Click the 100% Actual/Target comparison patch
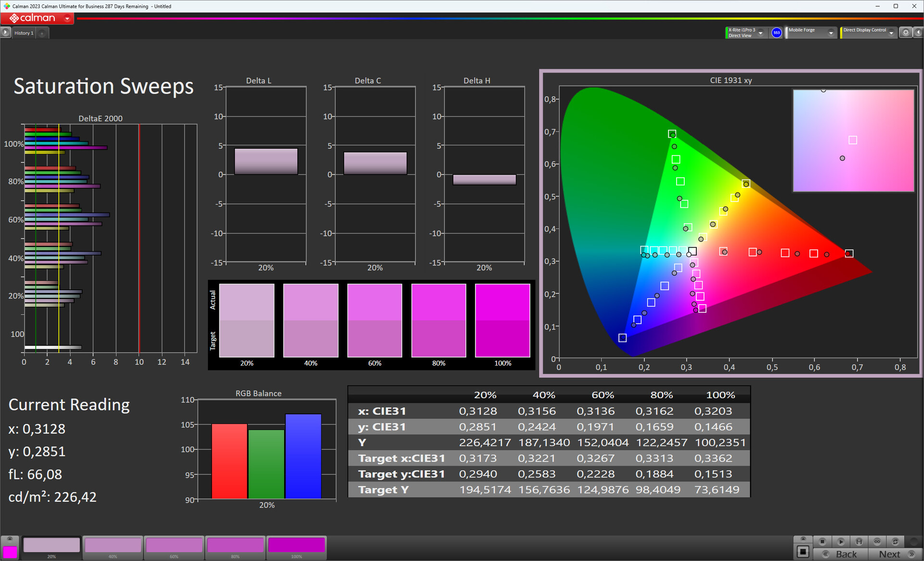 [x=503, y=320]
